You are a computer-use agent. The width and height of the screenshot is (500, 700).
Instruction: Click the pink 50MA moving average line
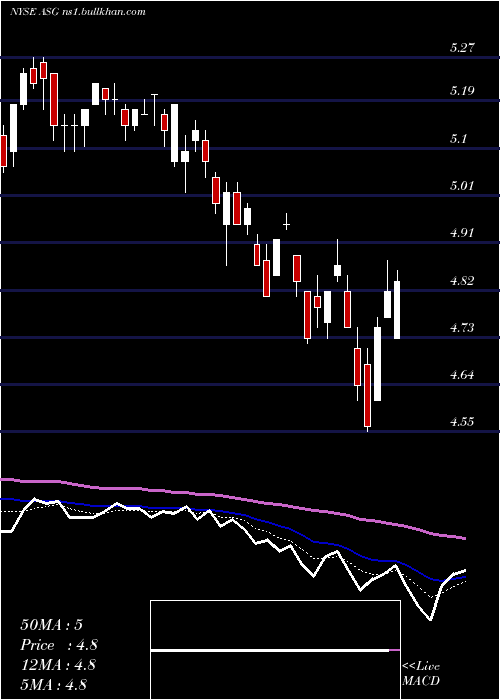coord(232,498)
